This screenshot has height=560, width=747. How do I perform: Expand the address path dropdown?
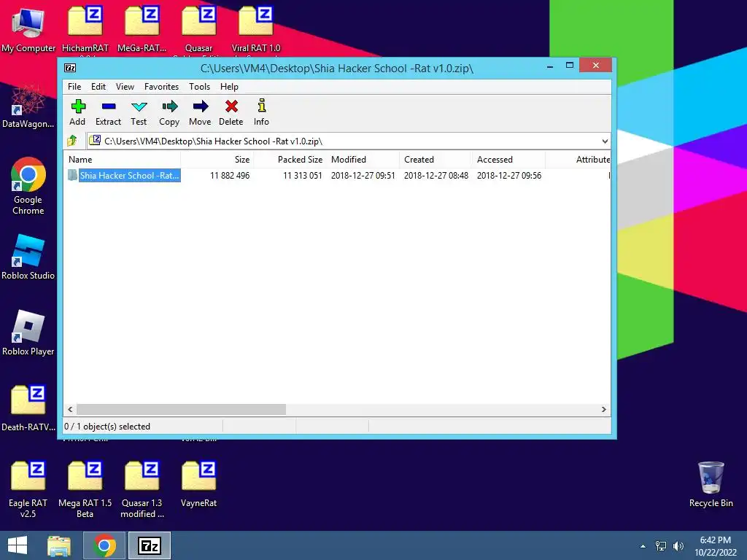tap(605, 141)
